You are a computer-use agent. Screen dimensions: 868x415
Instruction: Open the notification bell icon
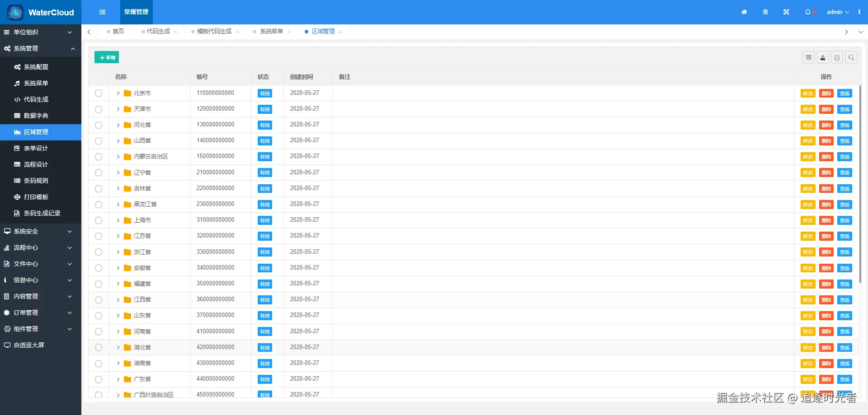pyautogui.click(x=808, y=12)
